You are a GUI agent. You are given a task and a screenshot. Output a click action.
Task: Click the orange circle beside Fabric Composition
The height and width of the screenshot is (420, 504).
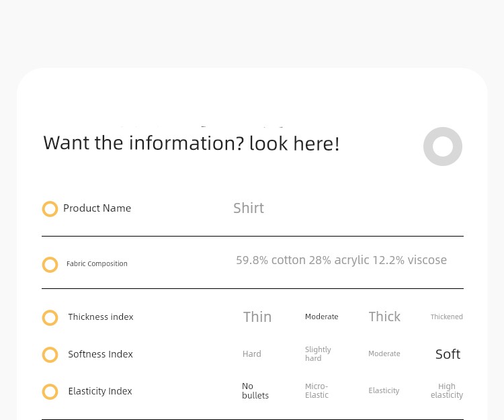pos(50,265)
